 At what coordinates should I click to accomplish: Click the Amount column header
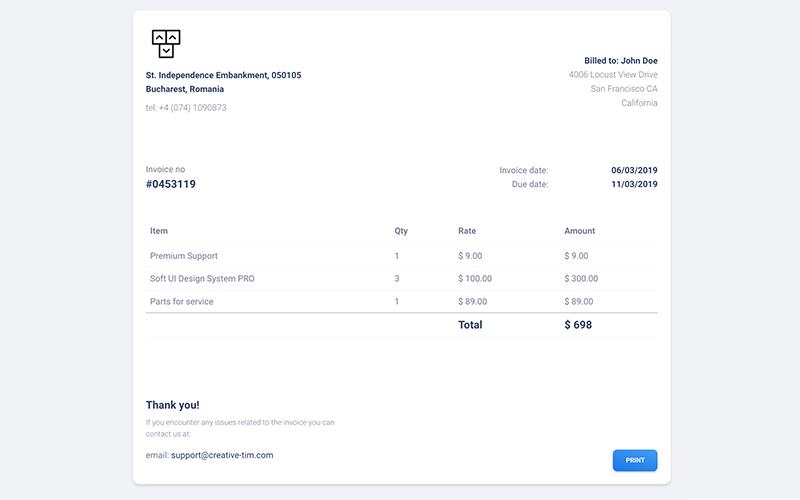[x=579, y=231]
